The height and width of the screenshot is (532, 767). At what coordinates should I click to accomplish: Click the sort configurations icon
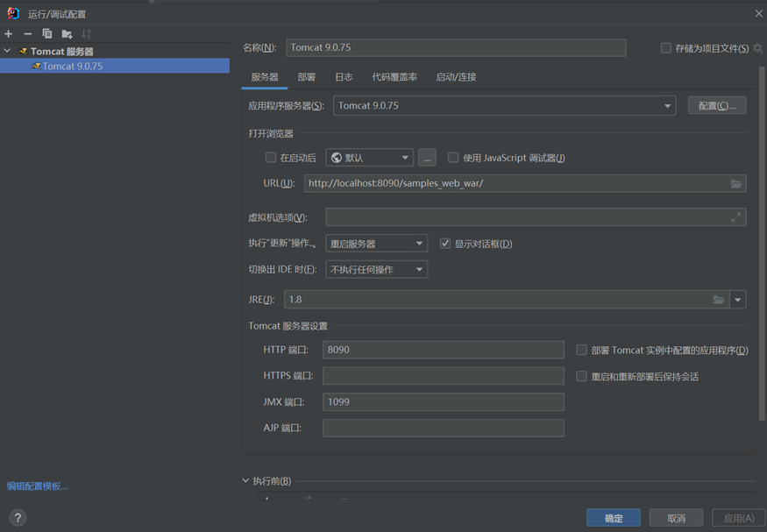(86, 33)
